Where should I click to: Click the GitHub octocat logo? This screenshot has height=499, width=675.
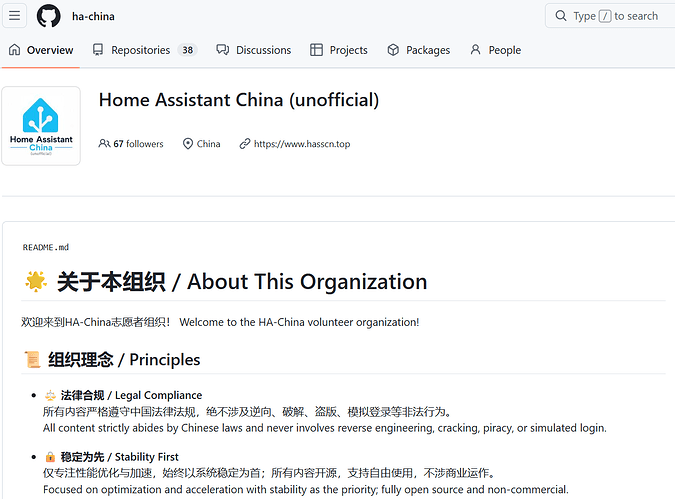48,16
